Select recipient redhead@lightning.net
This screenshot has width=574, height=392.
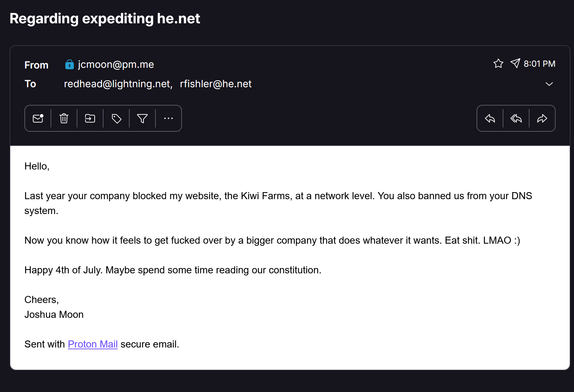[118, 84]
